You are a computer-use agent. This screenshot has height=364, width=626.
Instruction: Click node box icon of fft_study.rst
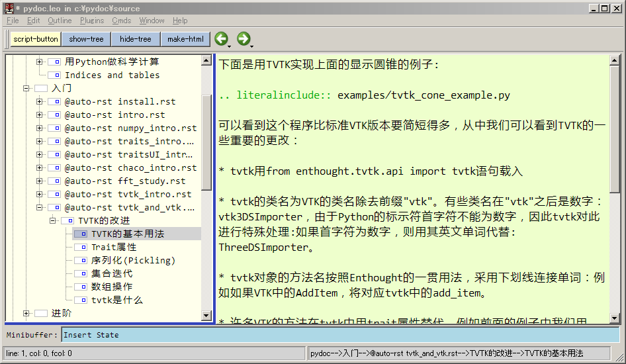(x=54, y=181)
